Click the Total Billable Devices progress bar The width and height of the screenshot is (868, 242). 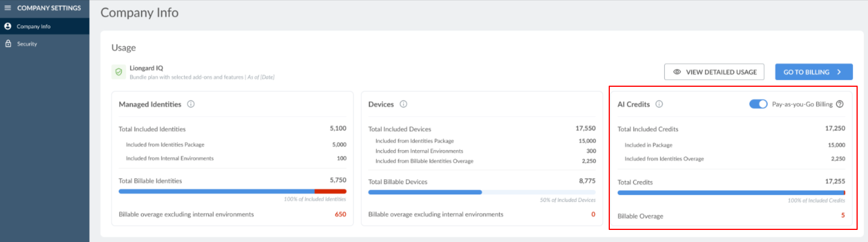(x=482, y=192)
